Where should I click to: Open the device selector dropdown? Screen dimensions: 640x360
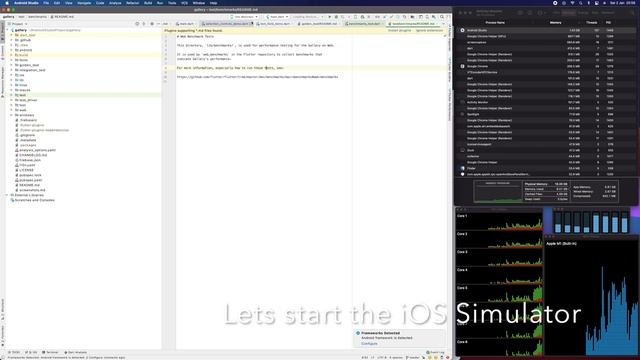click(x=244, y=17)
